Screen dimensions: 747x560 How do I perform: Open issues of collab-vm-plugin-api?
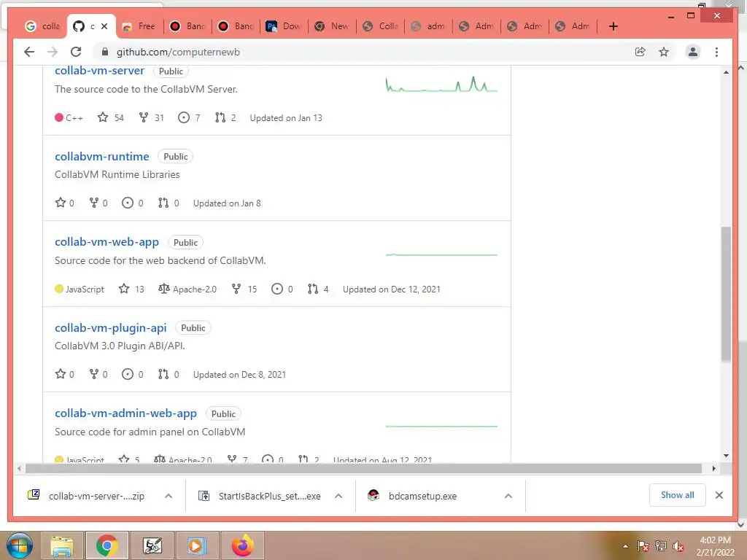133,374
